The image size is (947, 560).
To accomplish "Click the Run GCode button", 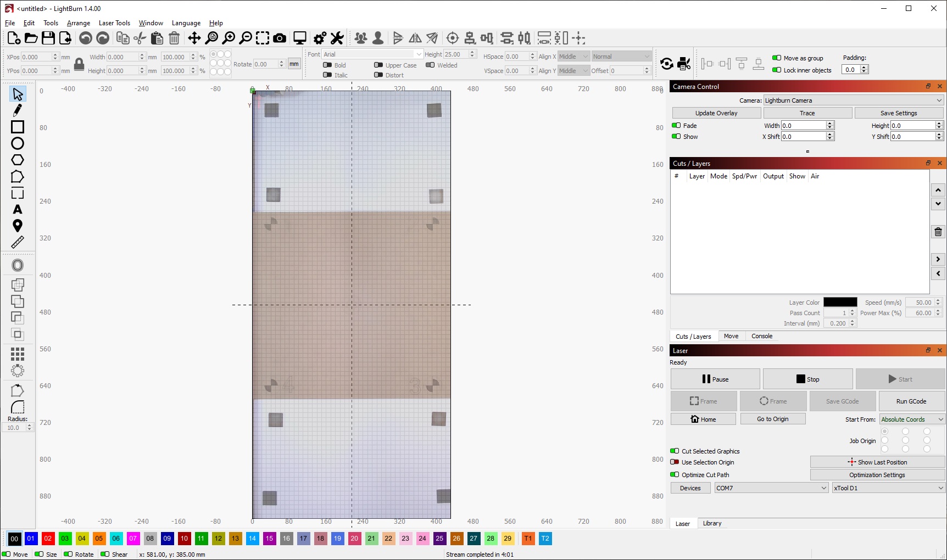I will coord(911,401).
